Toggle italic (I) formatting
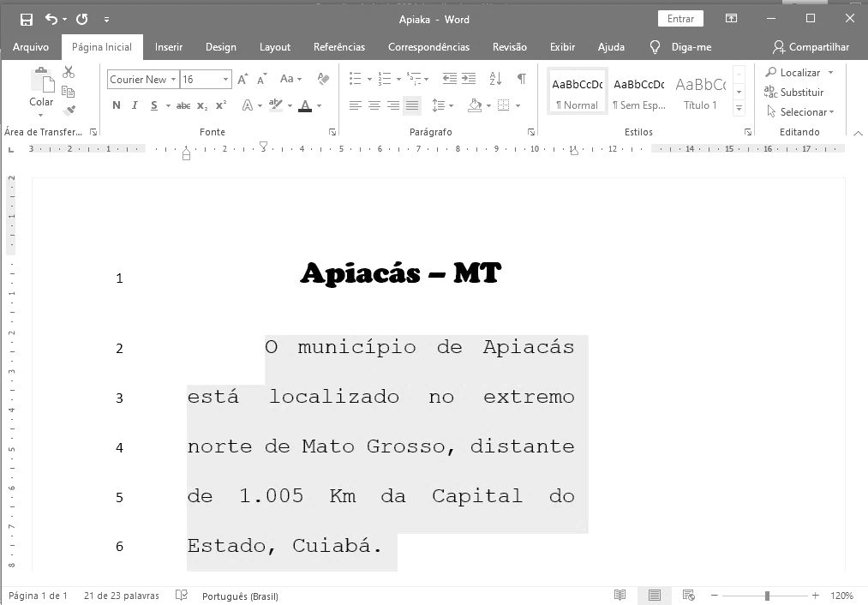Viewport: 868px width, 605px height. click(135, 105)
